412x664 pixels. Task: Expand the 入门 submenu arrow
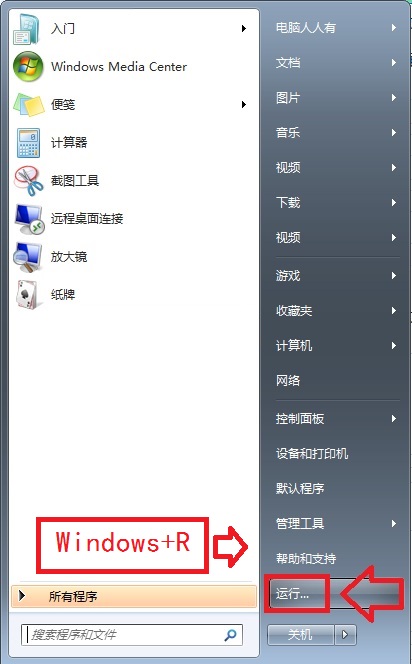[243, 29]
